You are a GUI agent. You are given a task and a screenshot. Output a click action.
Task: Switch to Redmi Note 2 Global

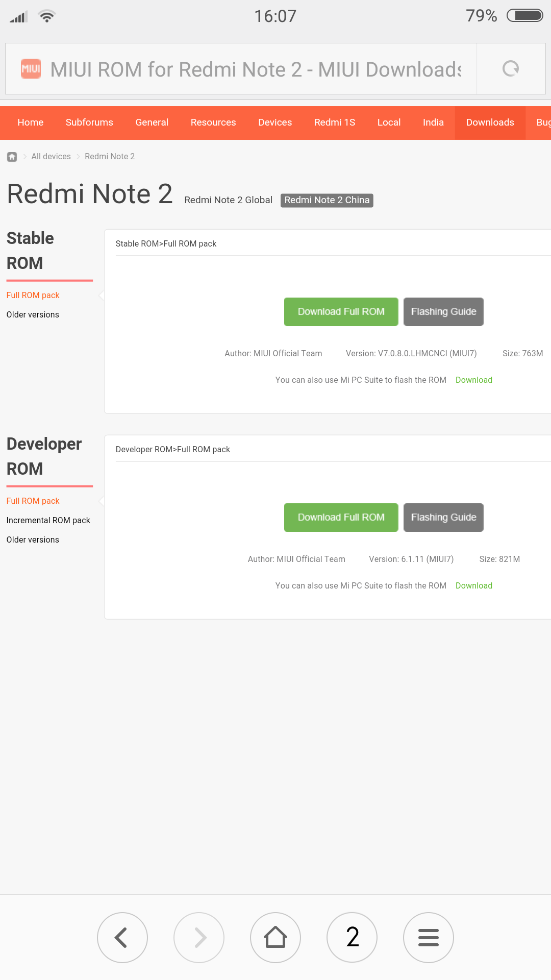click(229, 200)
